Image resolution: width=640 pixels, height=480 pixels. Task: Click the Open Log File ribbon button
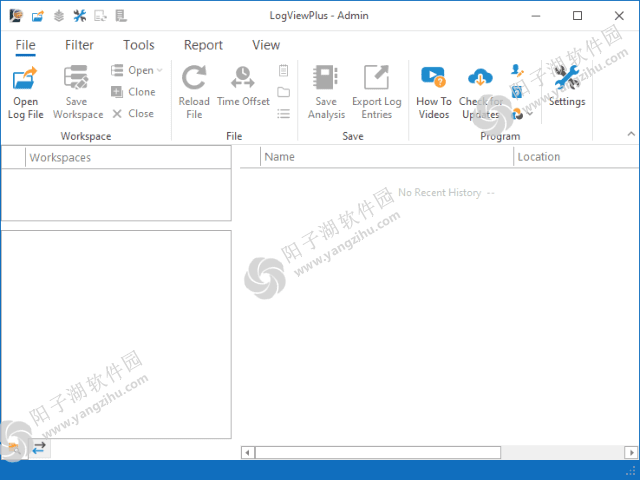pos(25,93)
